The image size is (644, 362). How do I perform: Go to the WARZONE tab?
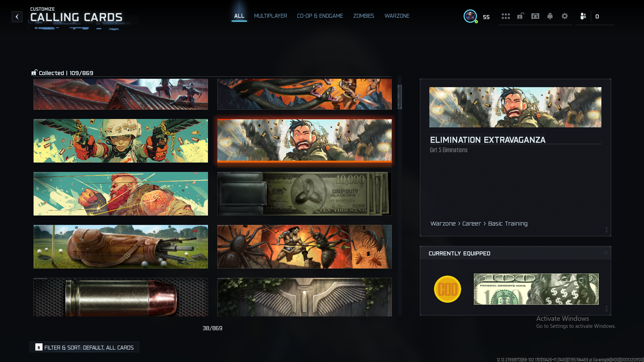coord(397,16)
